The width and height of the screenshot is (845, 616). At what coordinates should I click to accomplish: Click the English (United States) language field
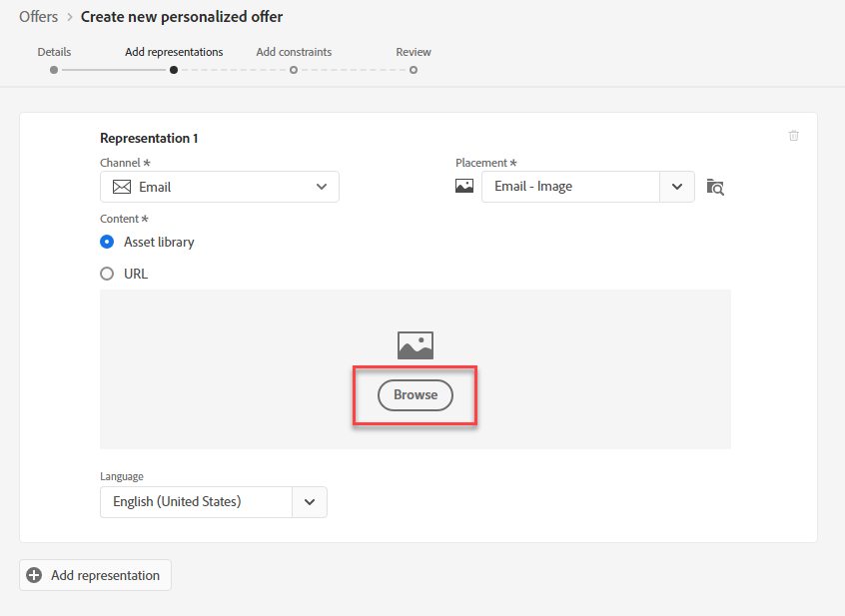[x=196, y=502]
